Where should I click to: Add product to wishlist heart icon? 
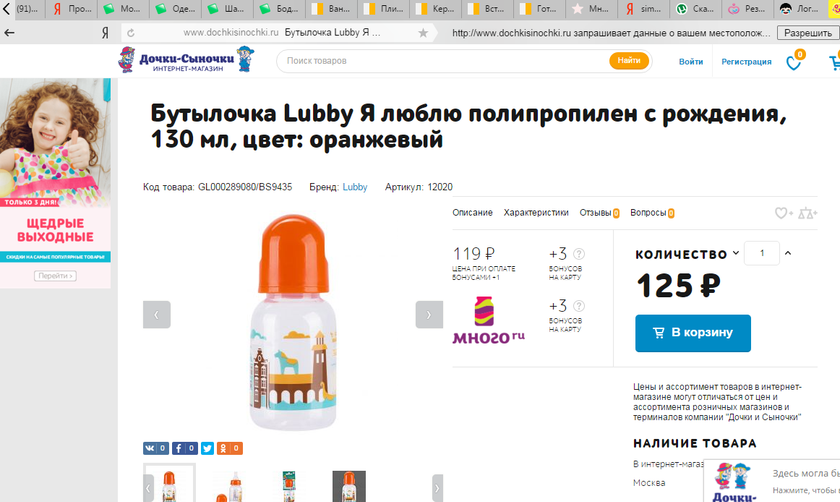click(x=783, y=213)
